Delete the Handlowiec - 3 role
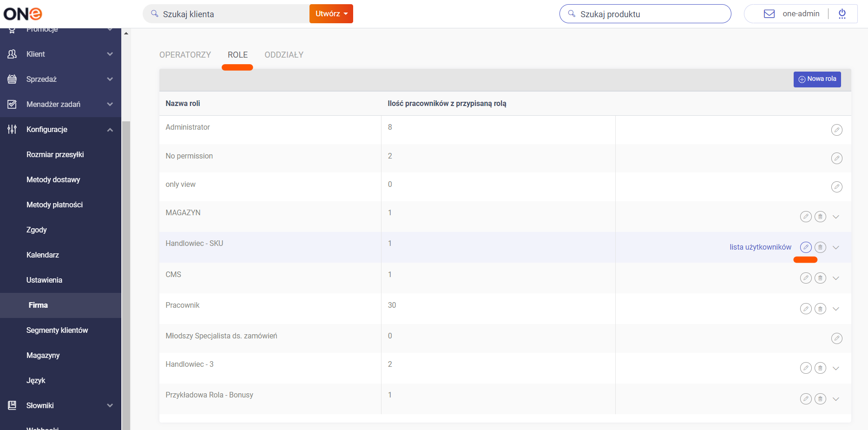868x430 pixels. pyautogui.click(x=821, y=368)
